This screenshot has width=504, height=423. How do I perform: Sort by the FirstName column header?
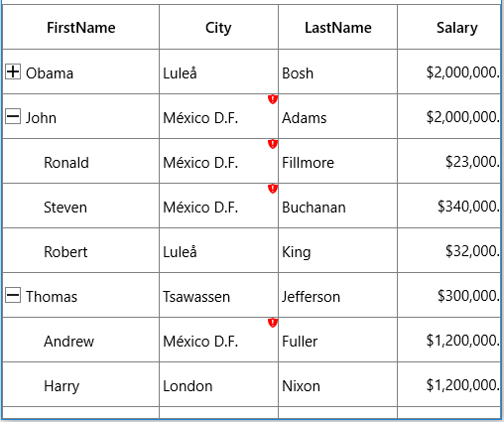[81, 27]
